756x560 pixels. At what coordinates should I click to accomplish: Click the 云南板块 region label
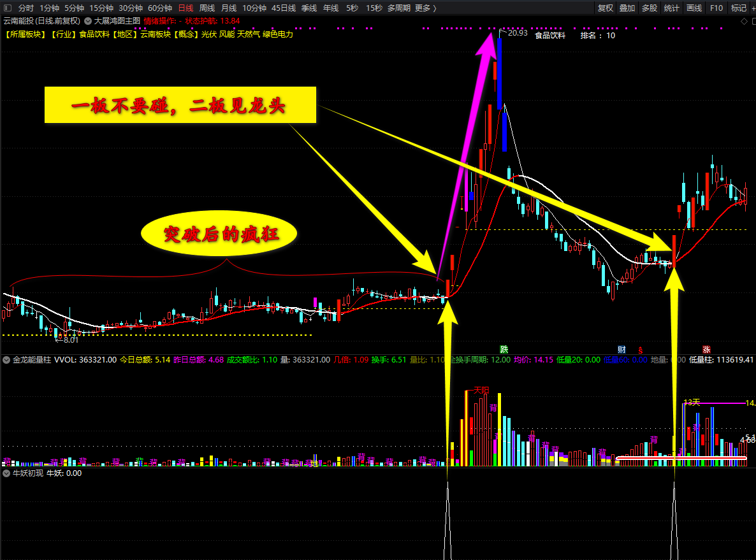pos(156,34)
